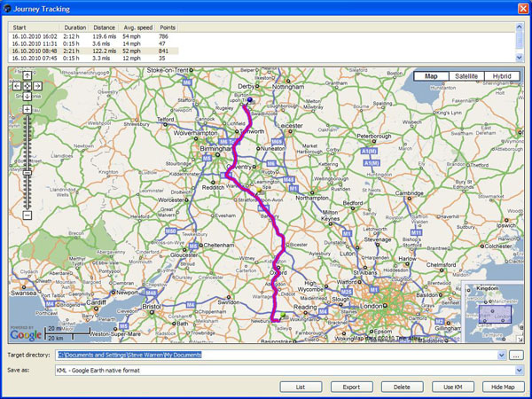Browse for target directory with ... button
The width and height of the screenshot is (532, 399).
[x=516, y=356]
